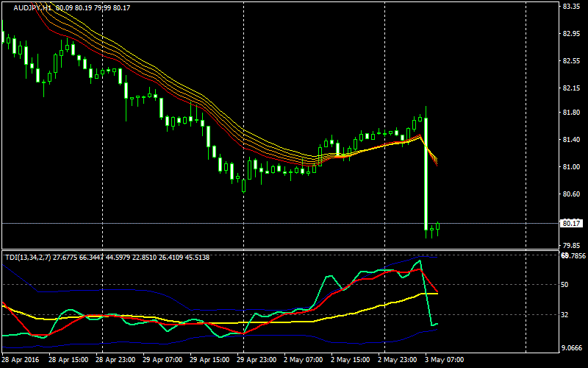Select the current price label 80.17
Image resolution: width=588 pixels, height=368 pixels.
(571, 223)
